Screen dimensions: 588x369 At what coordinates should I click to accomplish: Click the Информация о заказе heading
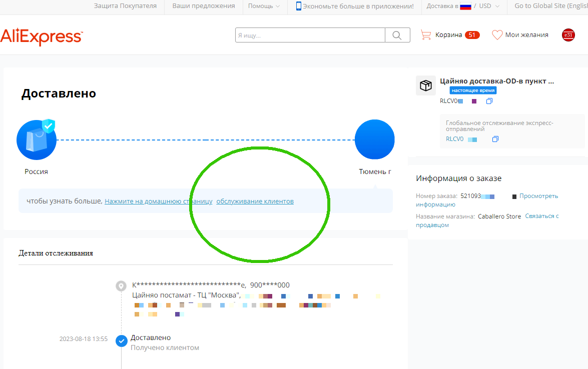click(x=458, y=178)
